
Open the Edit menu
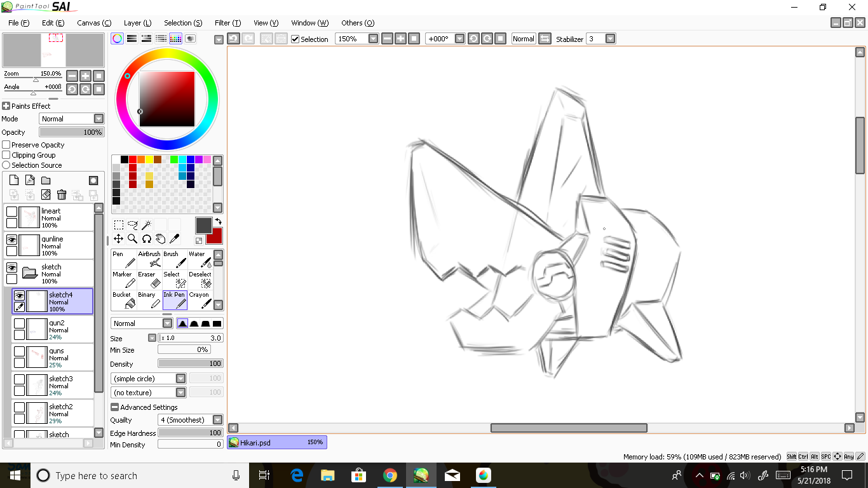53,23
